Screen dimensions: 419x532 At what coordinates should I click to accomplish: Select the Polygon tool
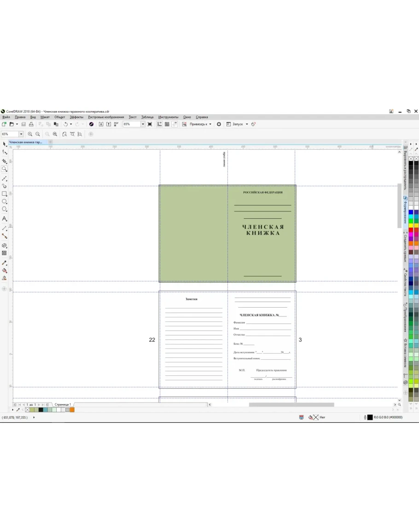point(5,210)
